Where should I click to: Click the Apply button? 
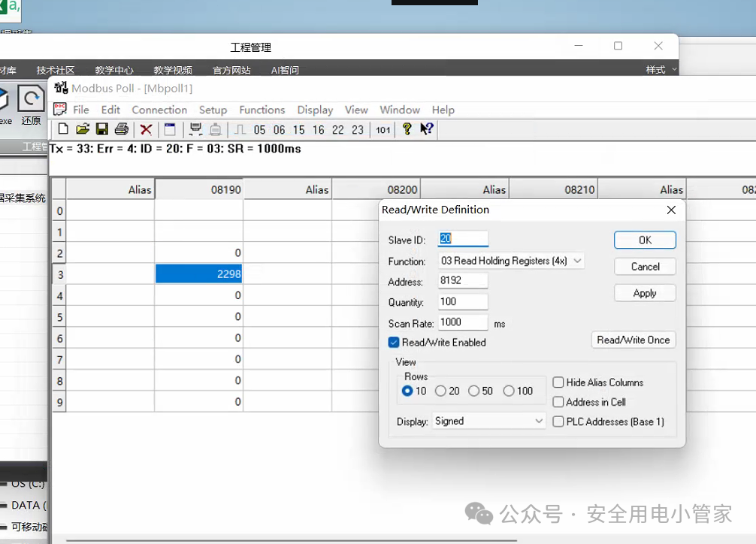[x=645, y=293]
